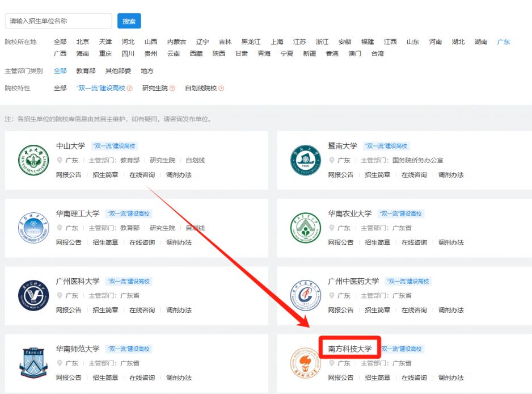Viewport: 532px width, 394px height.
Task: Show help for "双一流"建设高校 filter
Action: click(130, 89)
